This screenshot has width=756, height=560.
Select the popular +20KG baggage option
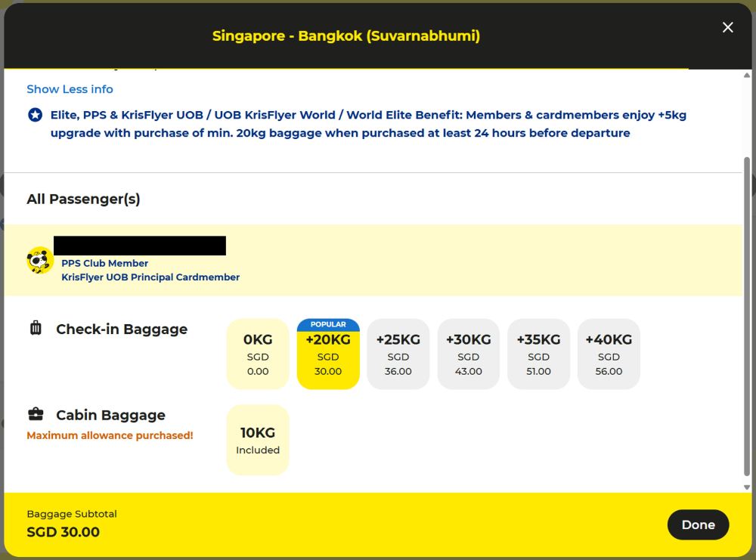pos(328,354)
